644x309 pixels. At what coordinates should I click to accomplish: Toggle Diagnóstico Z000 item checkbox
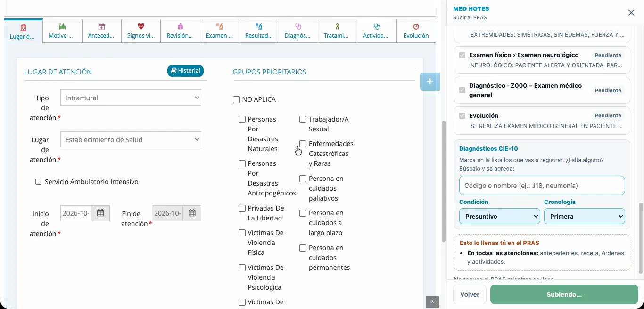(x=462, y=90)
